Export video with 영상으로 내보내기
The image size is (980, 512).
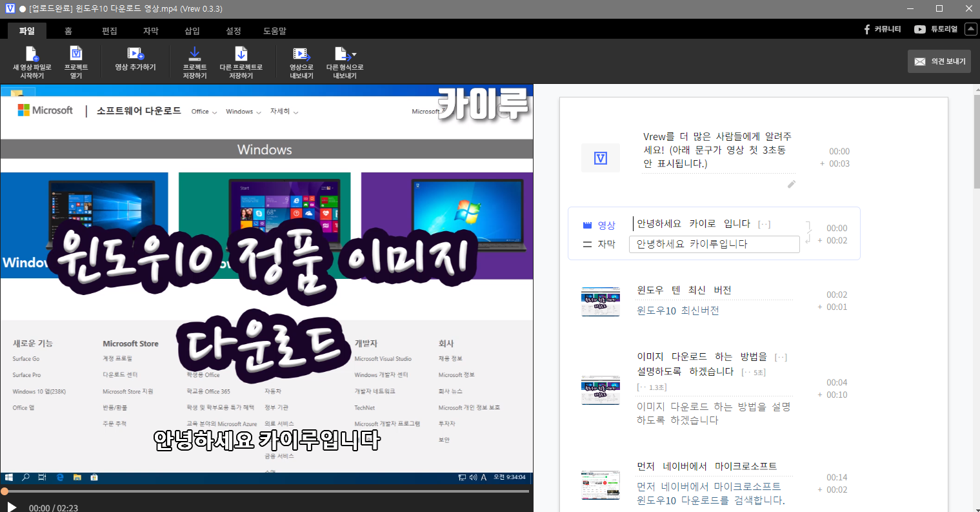click(x=301, y=55)
